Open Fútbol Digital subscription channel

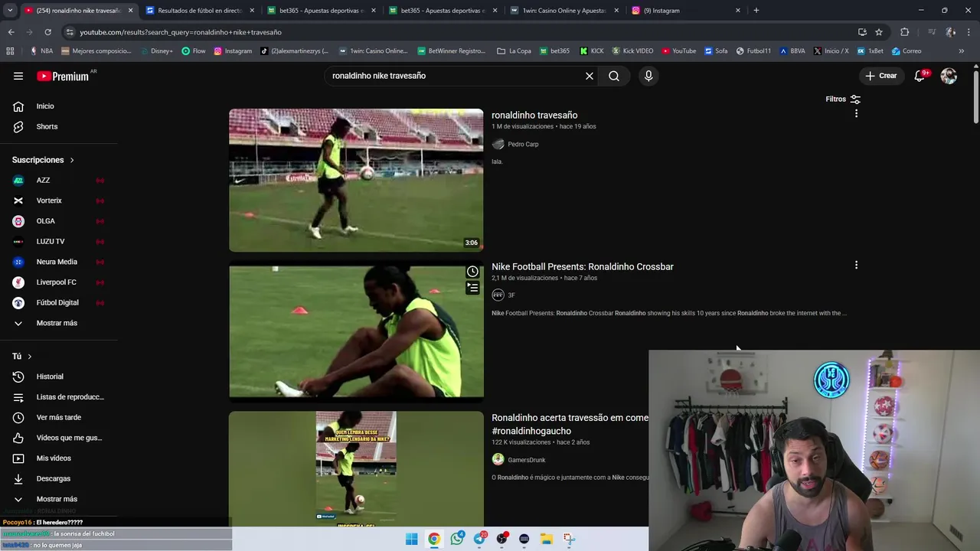point(58,302)
